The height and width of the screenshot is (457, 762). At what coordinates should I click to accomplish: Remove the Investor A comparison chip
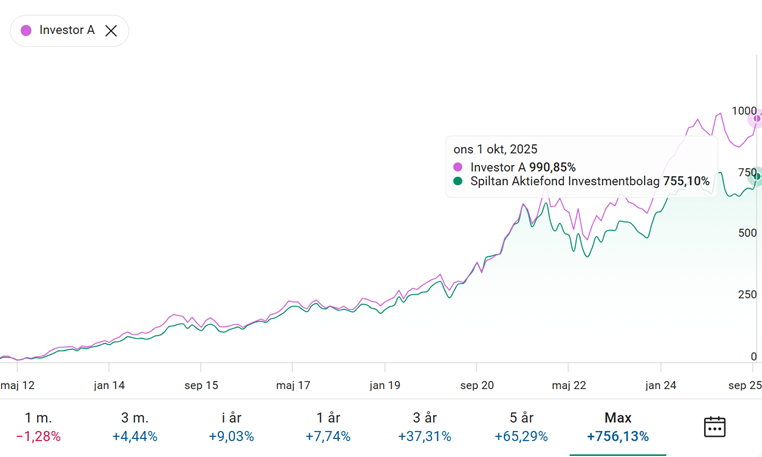coord(111,31)
